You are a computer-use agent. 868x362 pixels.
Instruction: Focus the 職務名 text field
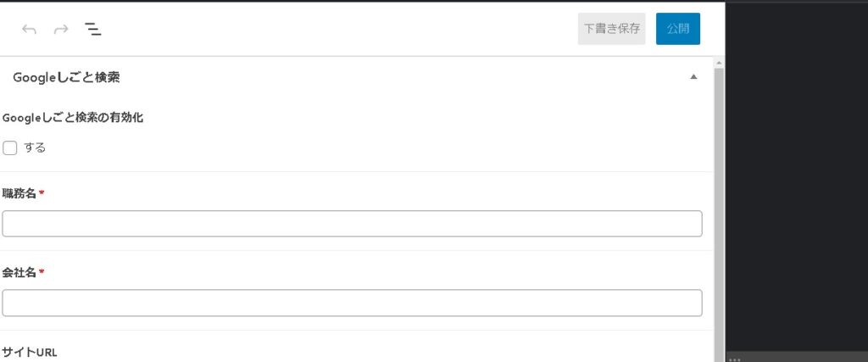(x=352, y=224)
